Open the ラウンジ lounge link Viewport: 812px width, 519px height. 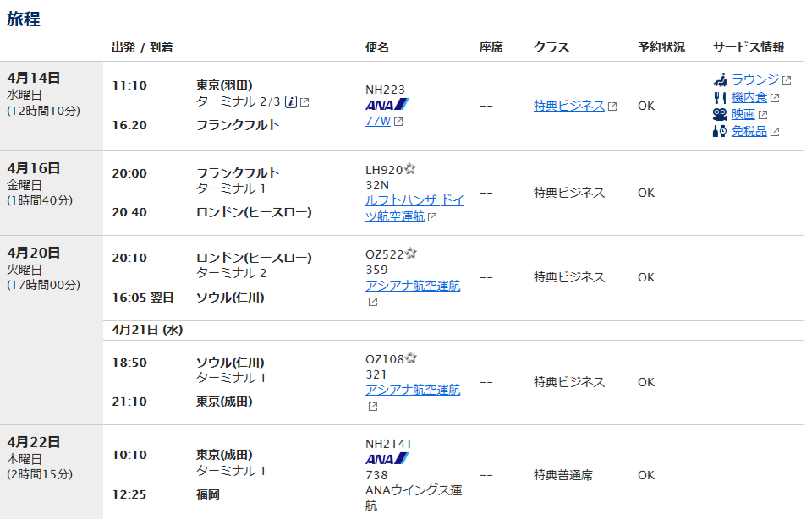click(755, 79)
